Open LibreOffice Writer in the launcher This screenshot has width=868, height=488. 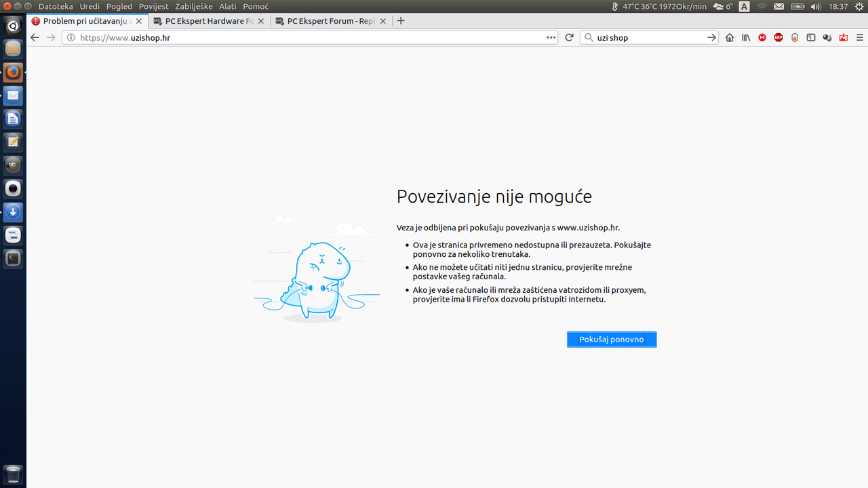click(x=14, y=119)
